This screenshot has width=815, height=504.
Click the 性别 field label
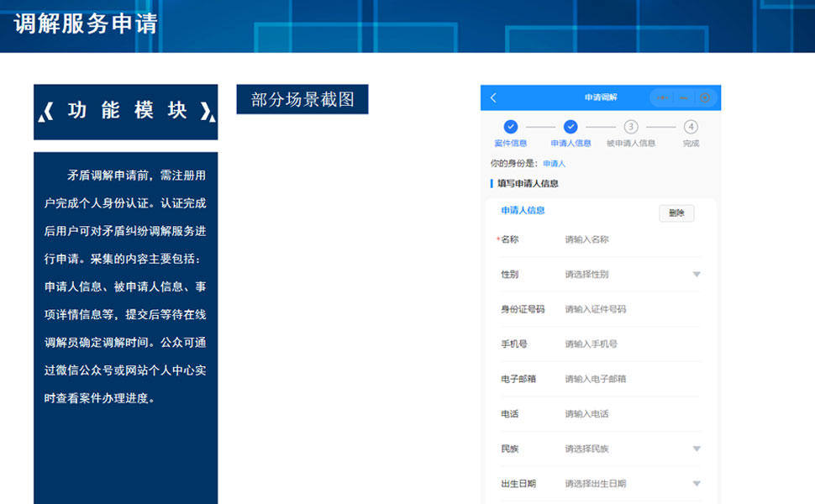509,275
